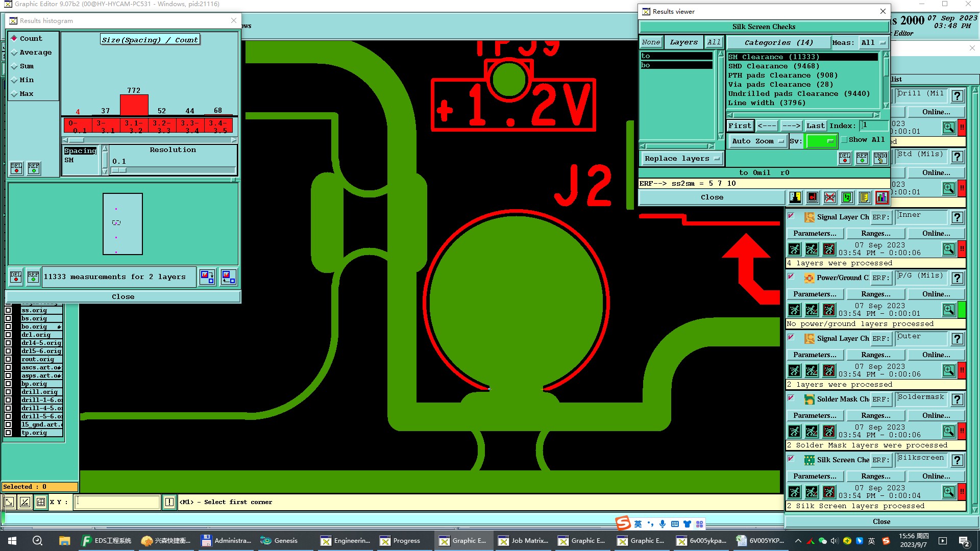Screen dimensions: 980x551
Task: Click the crossed-out REF icon
Action: (x=830, y=197)
